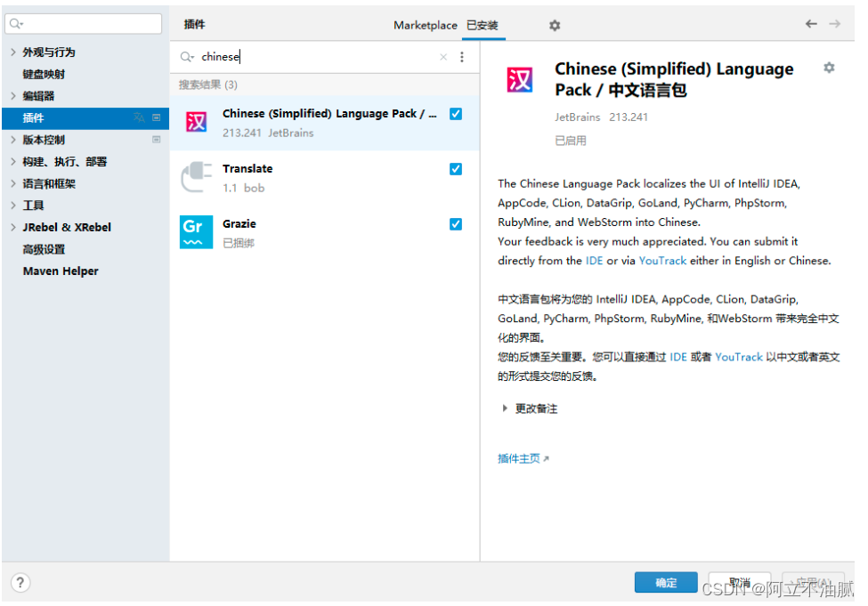The height and width of the screenshot is (606, 868).
Task: Go back with the left arrow icon
Action: click(x=811, y=24)
